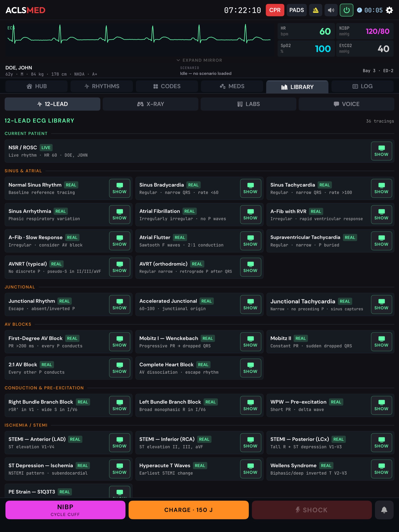
Task: Click the NIBP 120/80 vital tile
Action: [x=365, y=31]
